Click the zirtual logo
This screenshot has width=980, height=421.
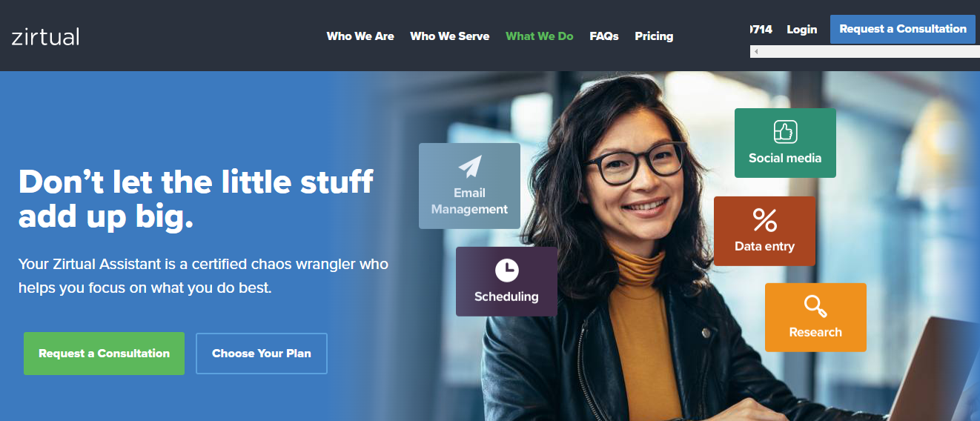(x=45, y=36)
